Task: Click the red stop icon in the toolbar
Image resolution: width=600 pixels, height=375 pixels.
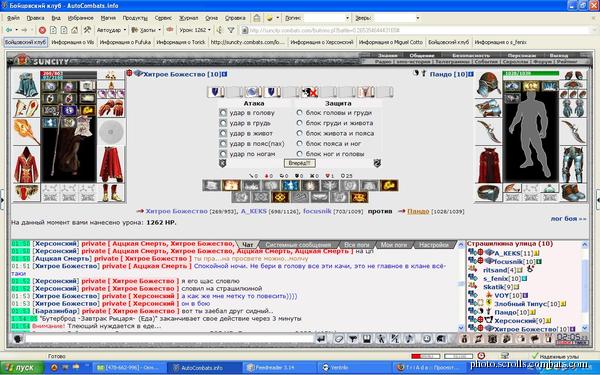Action: click(42, 30)
